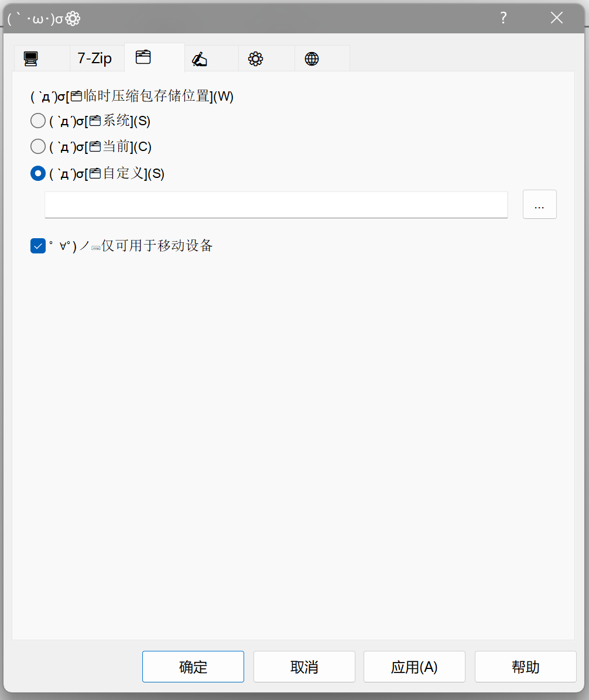The width and height of the screenshot is (589, 700).
Task: Uncheck the 仅可用于移动设备 checkbox
Action: click(38, 246)
